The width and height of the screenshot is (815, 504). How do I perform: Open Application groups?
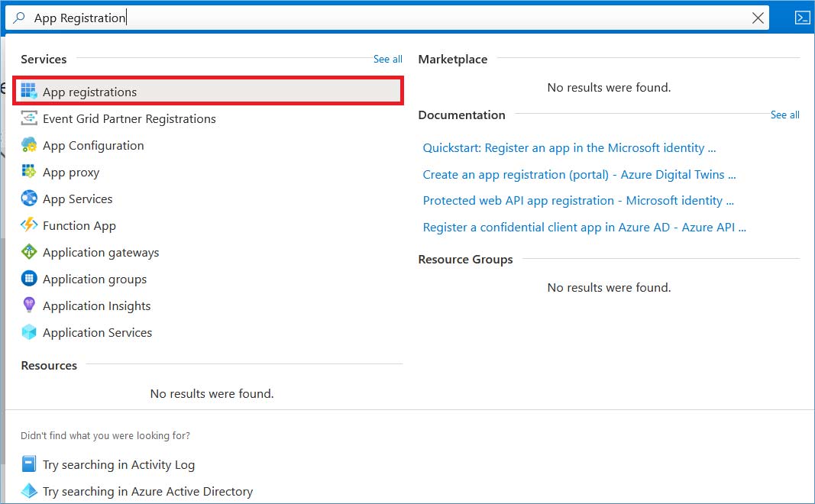[x=95, y=279]
